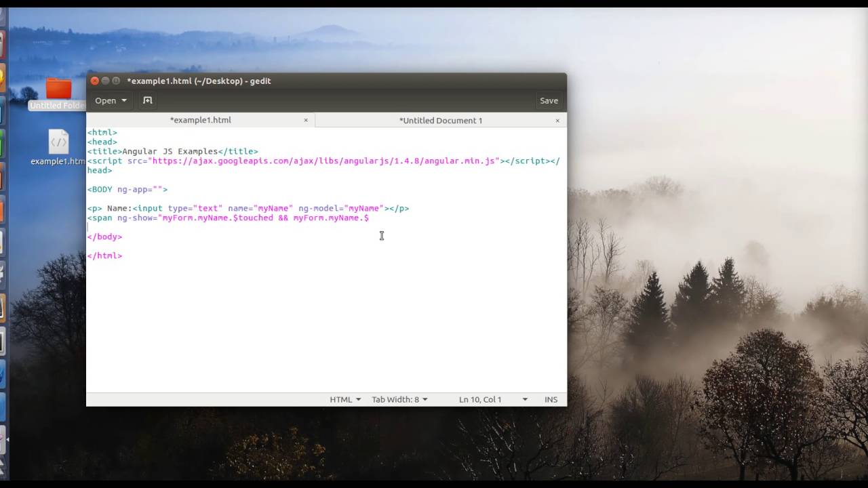Minimize the gedit window

click(x=105, y=81)
